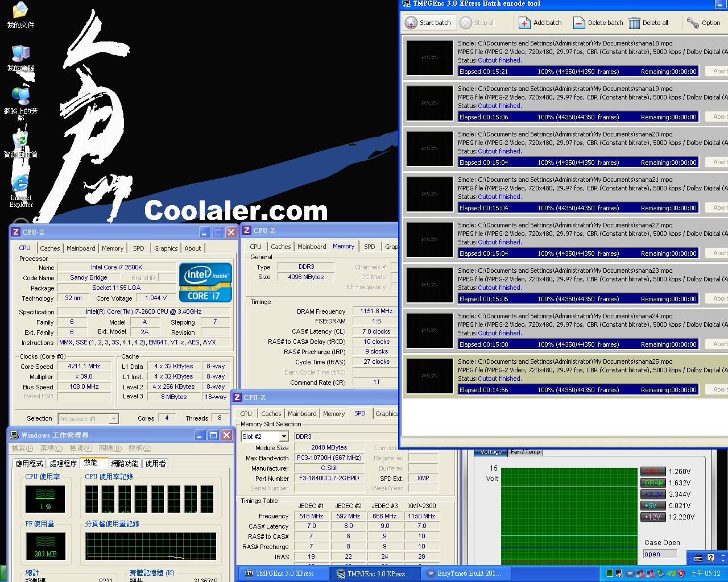
Task: Click Case Open status field
Action: pos(660,554)
